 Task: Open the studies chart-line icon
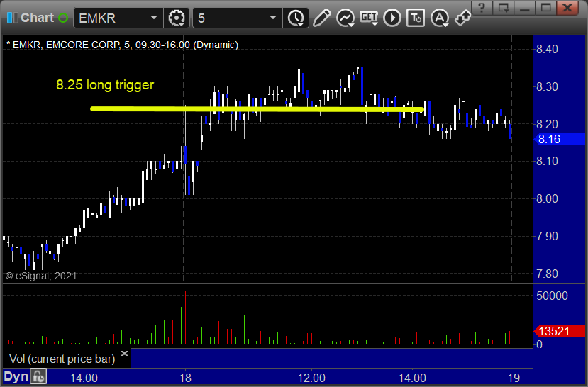[x=345, y=18]
